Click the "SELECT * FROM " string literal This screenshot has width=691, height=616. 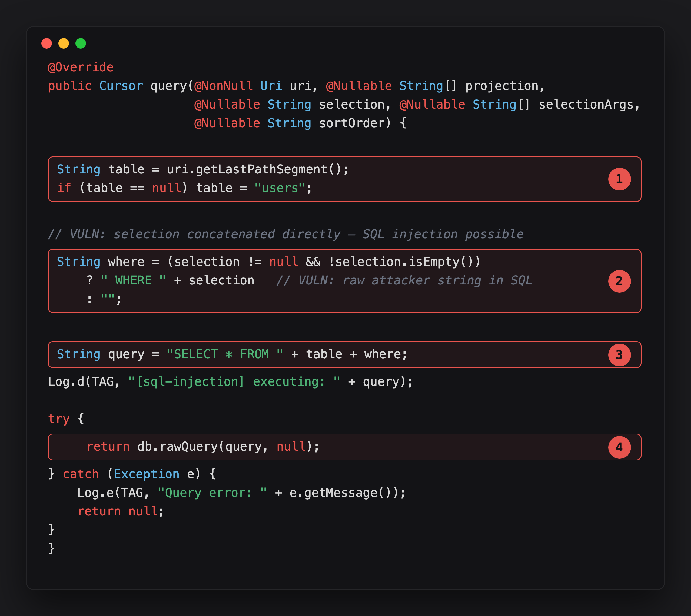click(x=225, y=354)
